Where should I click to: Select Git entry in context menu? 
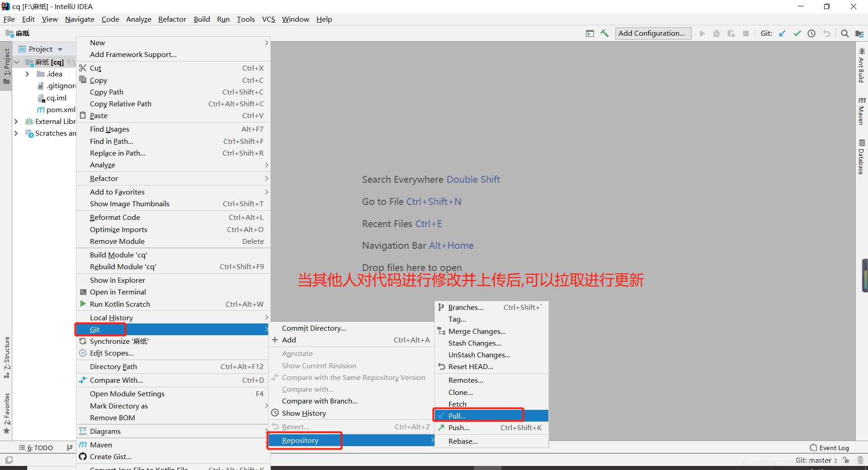click(x=173, y=330)
